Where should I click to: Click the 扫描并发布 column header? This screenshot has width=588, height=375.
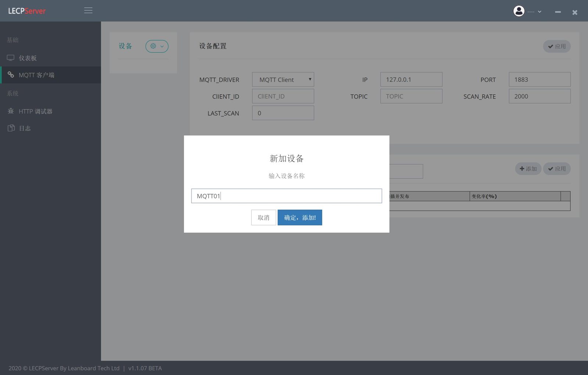[x=429, y=196]
